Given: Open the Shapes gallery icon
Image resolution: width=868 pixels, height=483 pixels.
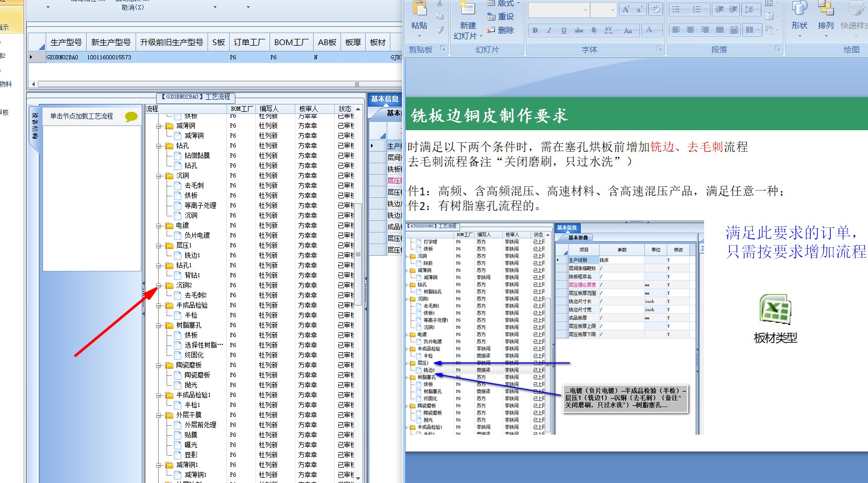Looking at the screenshot, I should (x=799, y=8).
